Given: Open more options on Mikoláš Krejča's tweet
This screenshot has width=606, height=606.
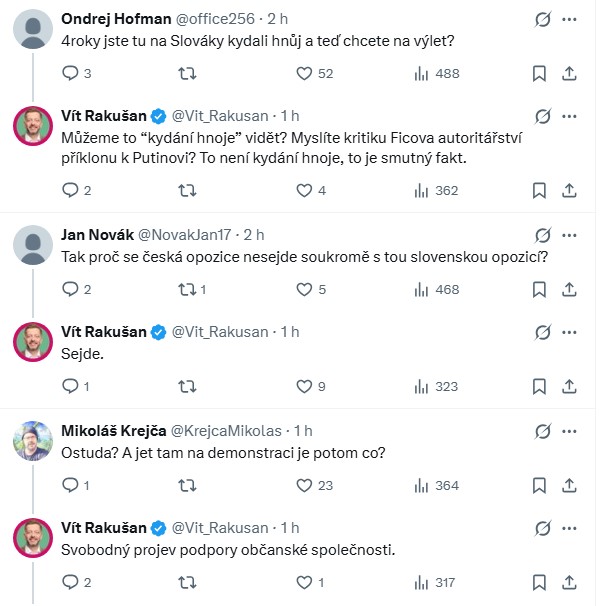Looking at the screenshot, I should tap(569, 431).
